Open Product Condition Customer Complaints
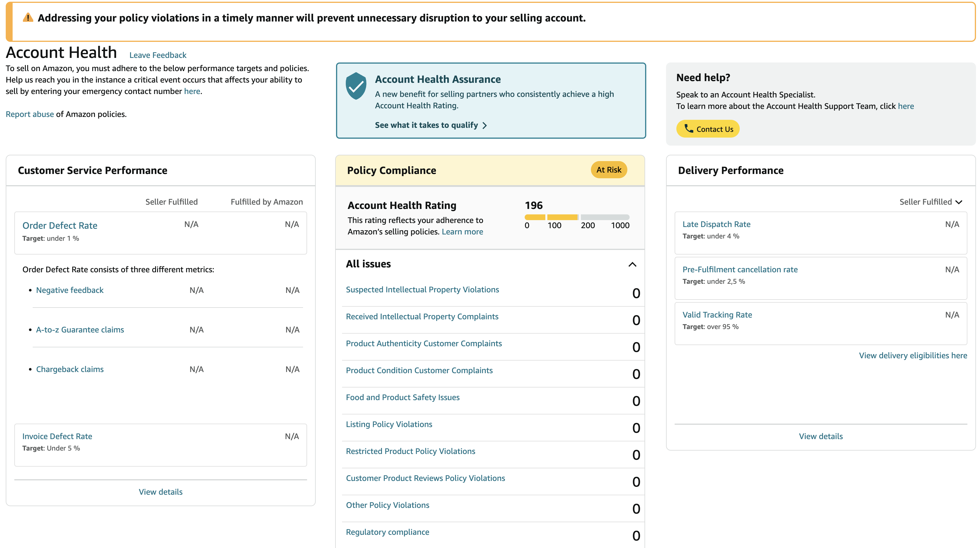This screenshot has height=548, width=980. click(419, 370)
